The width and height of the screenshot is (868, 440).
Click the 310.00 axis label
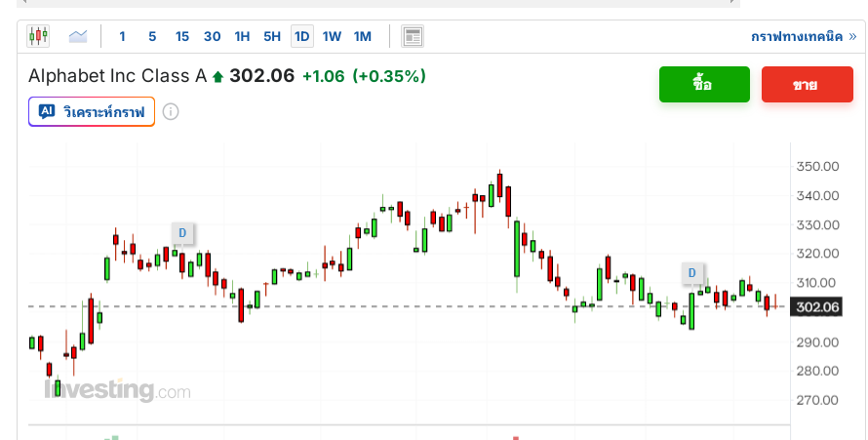point(817,283)
